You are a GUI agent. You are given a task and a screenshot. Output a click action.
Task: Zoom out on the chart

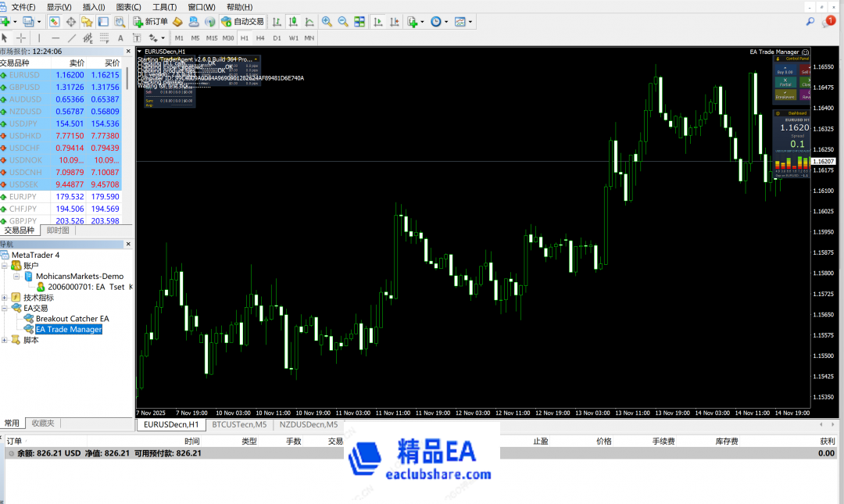(343, 22)
